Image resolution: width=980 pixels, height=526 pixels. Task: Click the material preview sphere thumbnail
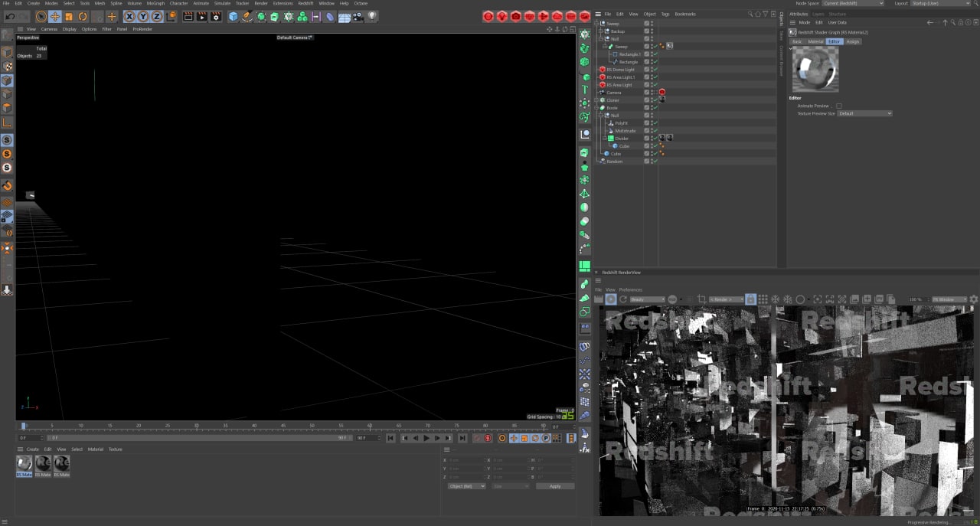815,70
